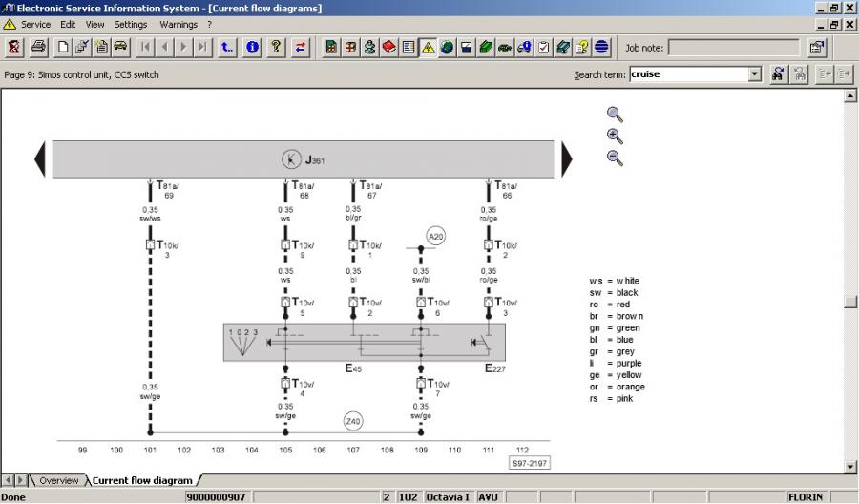This screenshot has width=859, height=504.
Task: Click the Job note input field
Action: pos(733,47)
